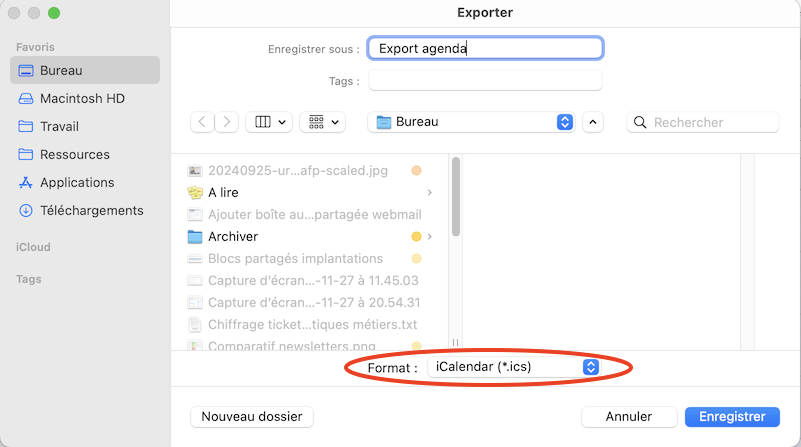The height and width of the screenshot is (447, 801).
Task: Click the file list vertical scrollbar
Action: [456, 198]
